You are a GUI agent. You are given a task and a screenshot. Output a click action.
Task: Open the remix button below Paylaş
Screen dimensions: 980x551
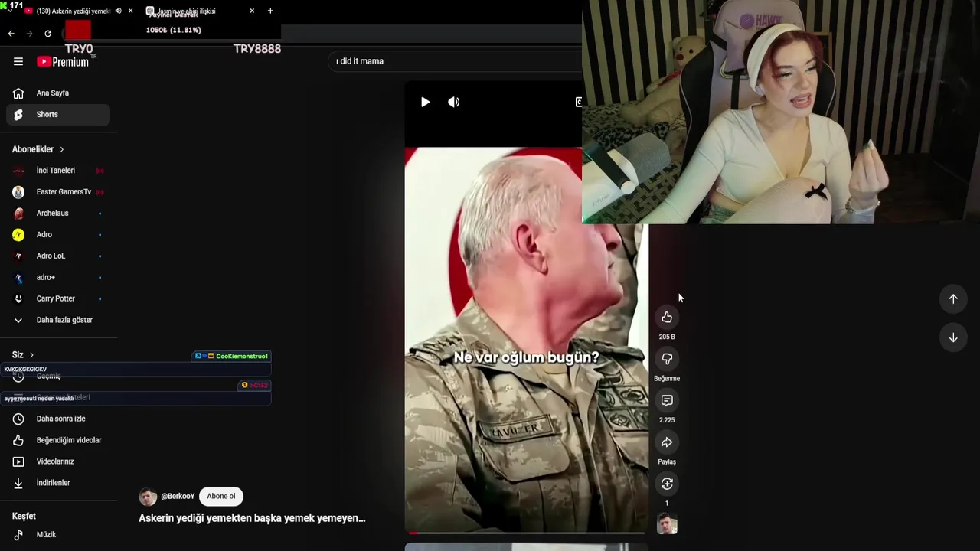pyautogui.click(x=667, y=484)
